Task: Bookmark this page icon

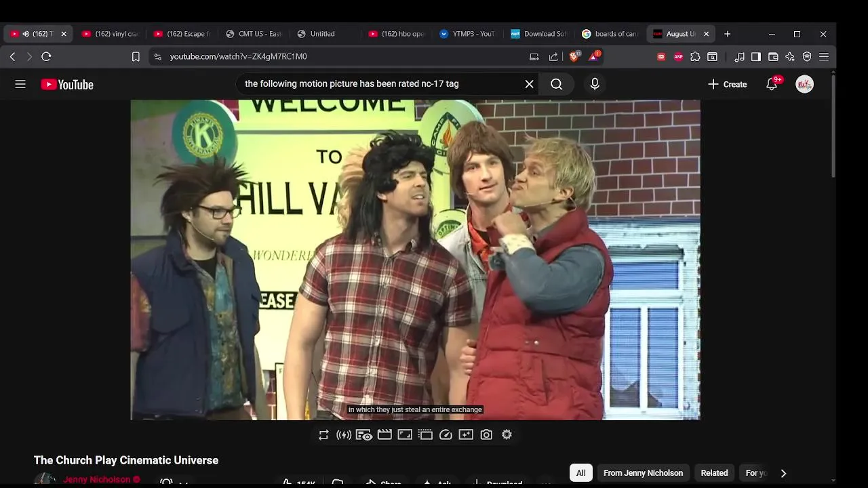Action: tap(136, 57)
